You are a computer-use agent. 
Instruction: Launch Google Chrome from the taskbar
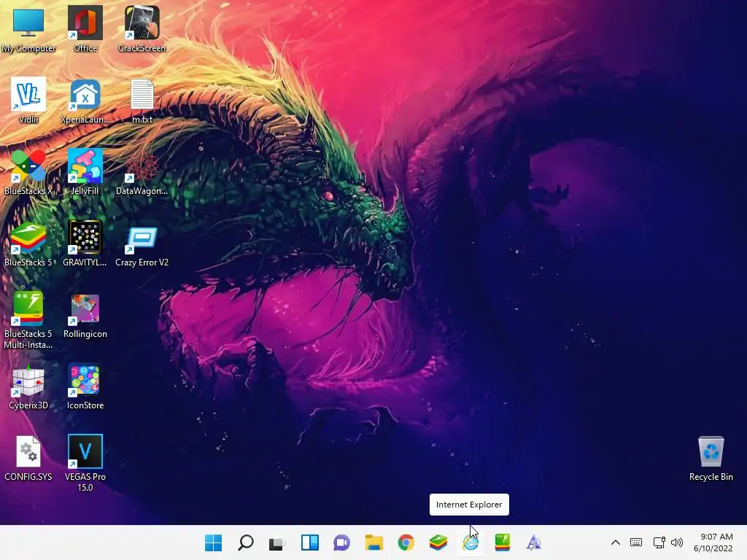tap(406, 542)
